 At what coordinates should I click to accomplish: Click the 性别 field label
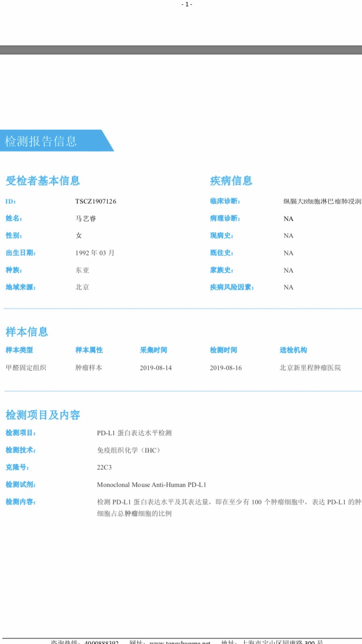[x=14, y=236]
